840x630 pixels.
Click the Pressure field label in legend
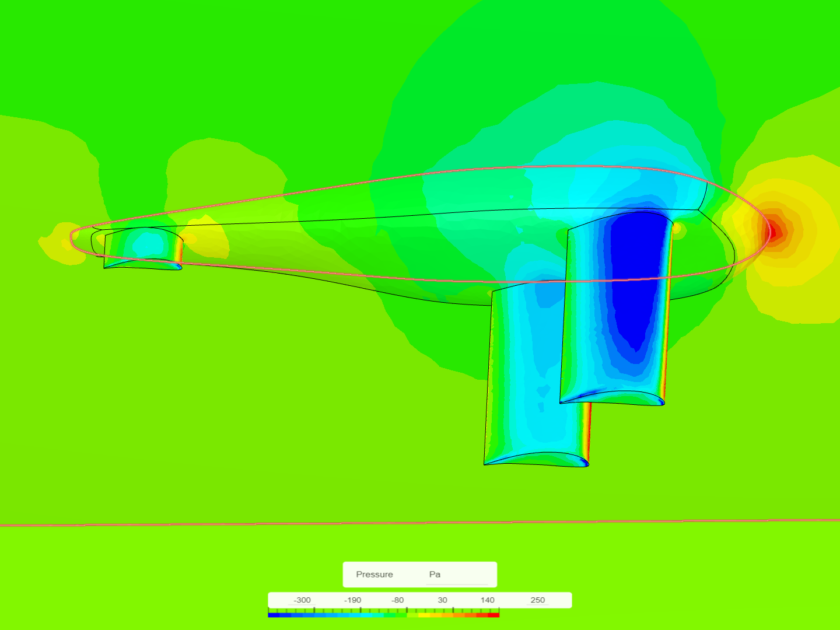pyautogui.click(x=374, y=575)
